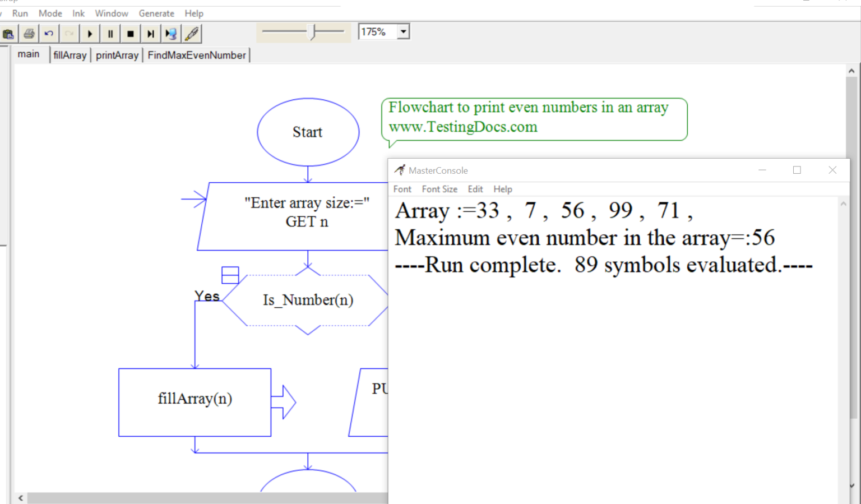This screenshot has width=861, height=504.
Task: Open the Generate menu
Action: coord(156,13)
